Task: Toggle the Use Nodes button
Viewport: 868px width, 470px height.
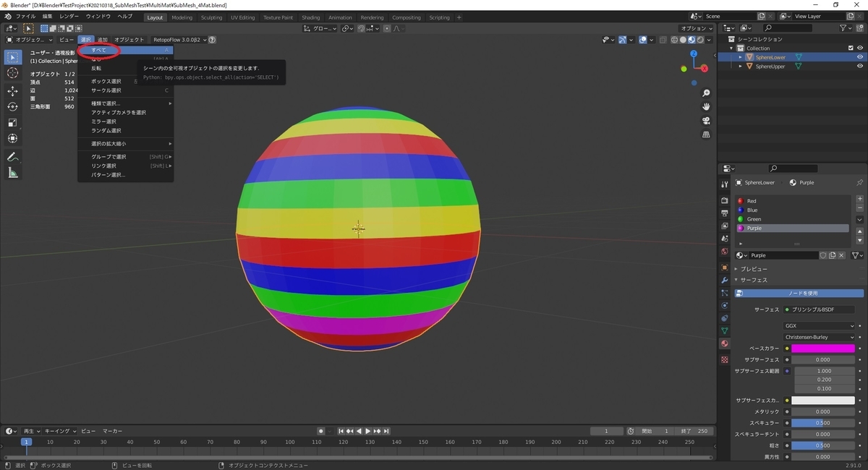Action: pos(799,293)
